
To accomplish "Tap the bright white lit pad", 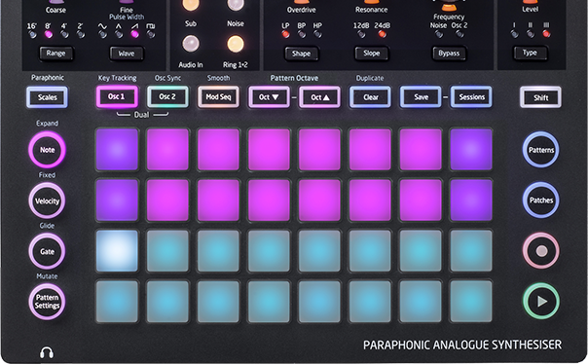I will 117,250.
